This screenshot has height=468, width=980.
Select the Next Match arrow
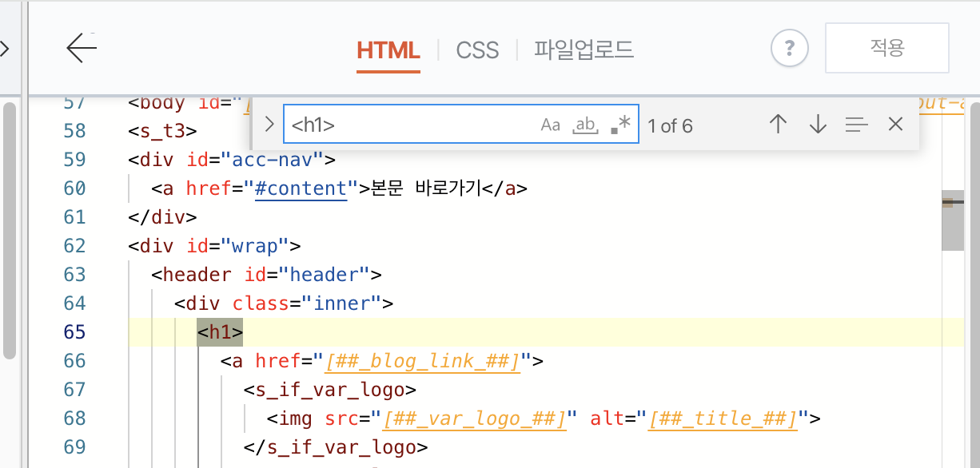tap(817, 124)
